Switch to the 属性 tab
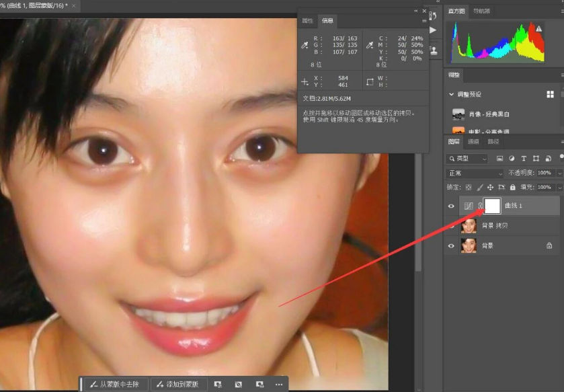 tap(307, 20)
